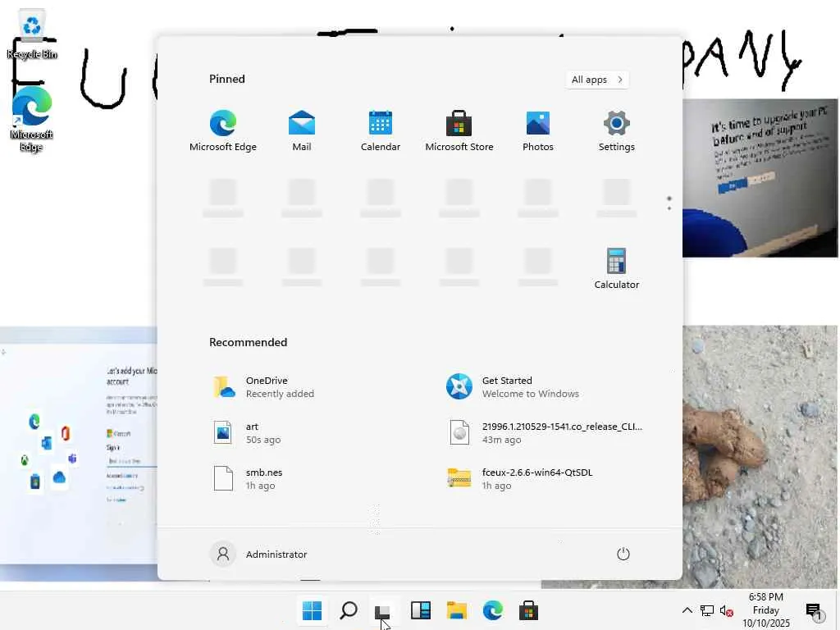This screenshot has width=840, height=630.
Task: Open Microsoft Edge from pinned apps
Action: (x=223, y=131)
